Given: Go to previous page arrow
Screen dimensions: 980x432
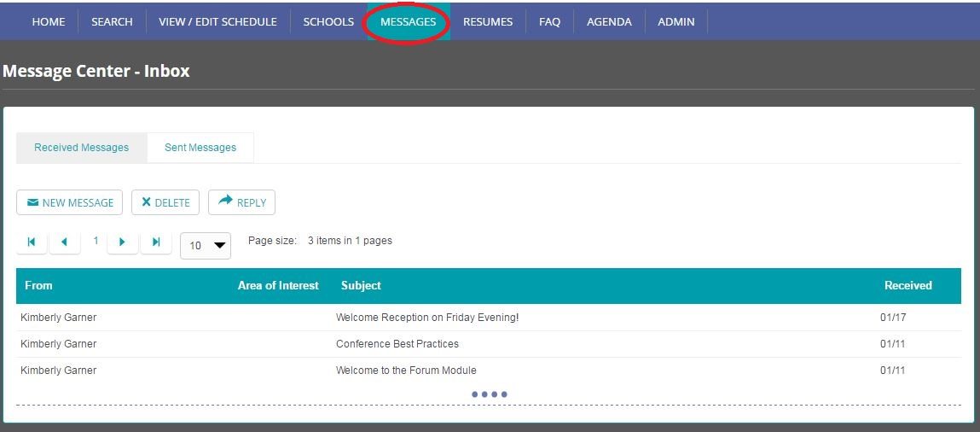Looking at the screenshot, I should point(64,242).
